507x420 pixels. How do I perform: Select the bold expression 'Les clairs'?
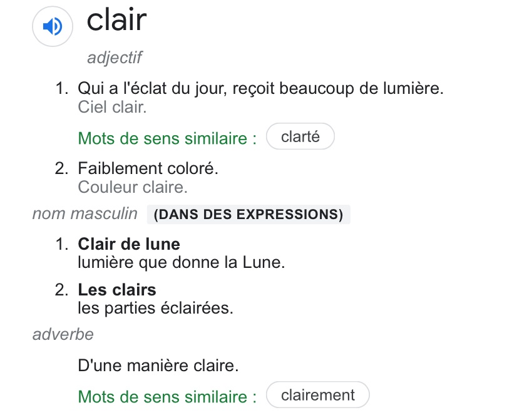point(117,290)
